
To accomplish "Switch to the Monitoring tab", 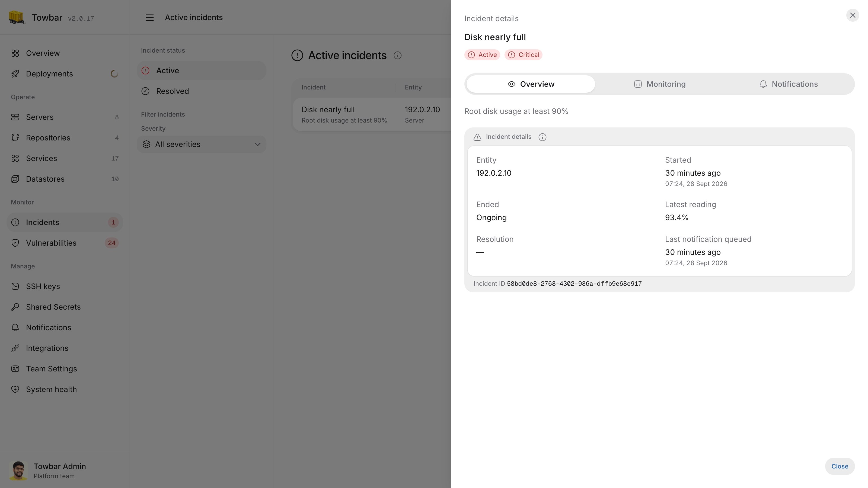I will tap(659, 84).
